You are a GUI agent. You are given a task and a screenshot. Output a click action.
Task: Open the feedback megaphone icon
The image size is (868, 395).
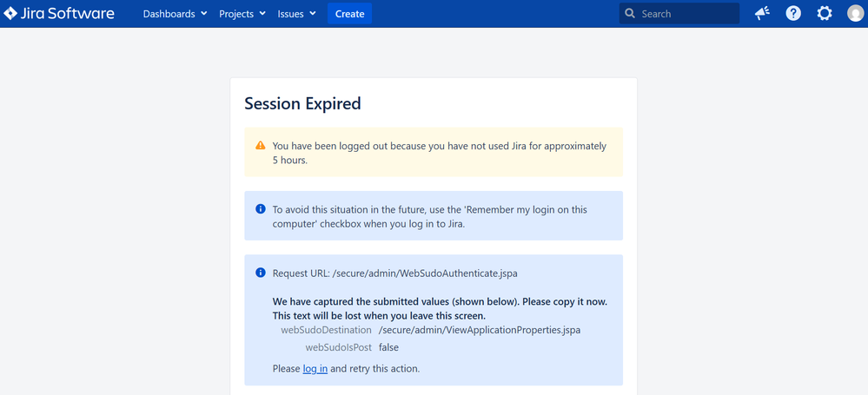click(762, 14)
